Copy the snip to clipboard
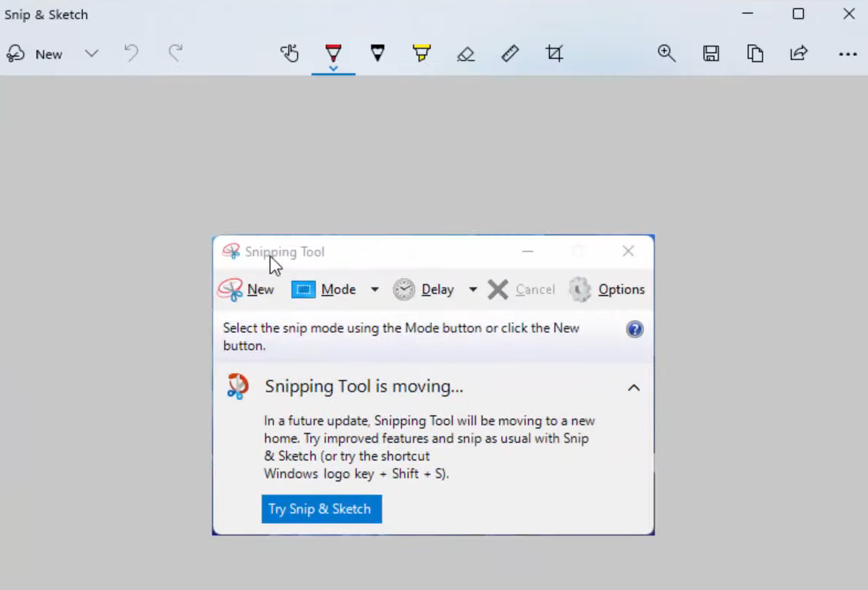868x590 pixels. [x=755, y=54]
